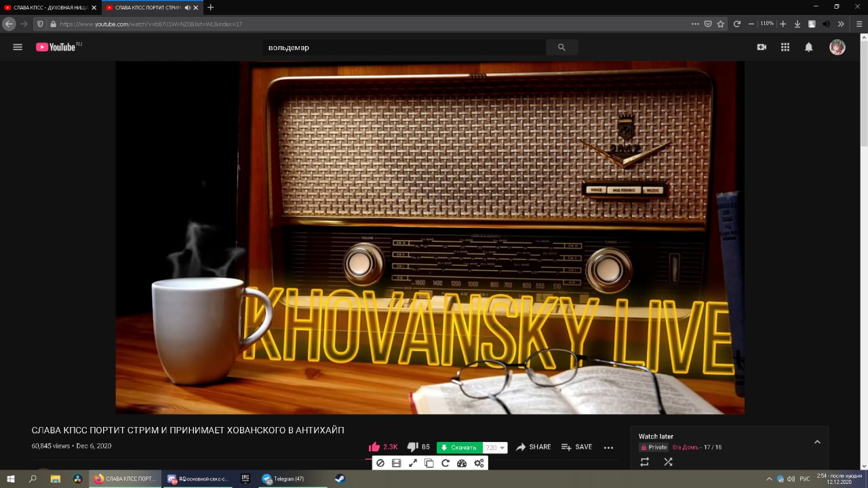
Task: Open a new browser tab
Action: 210,7
